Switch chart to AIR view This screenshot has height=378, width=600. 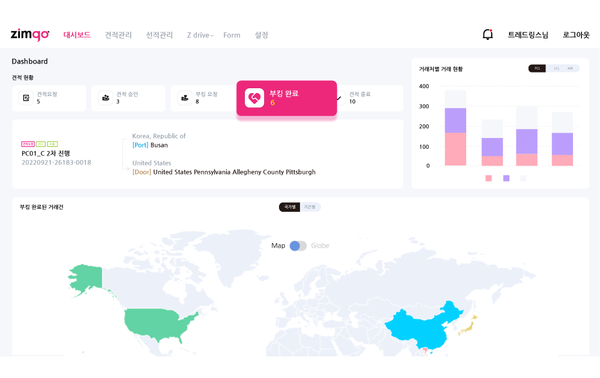click(570, 68)
